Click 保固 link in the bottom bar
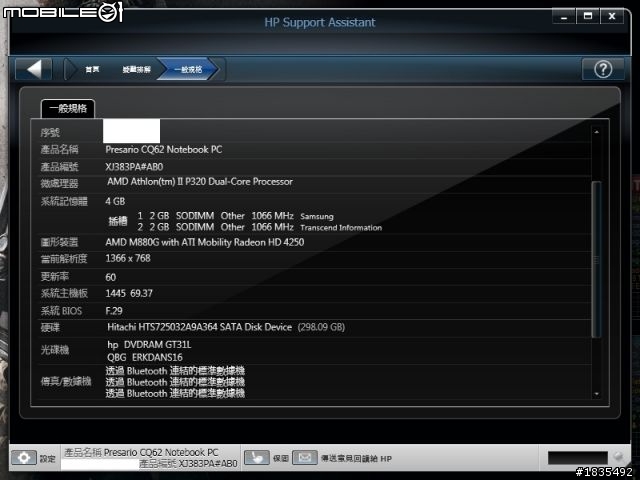Screen dimensions: 640x480 281,458
